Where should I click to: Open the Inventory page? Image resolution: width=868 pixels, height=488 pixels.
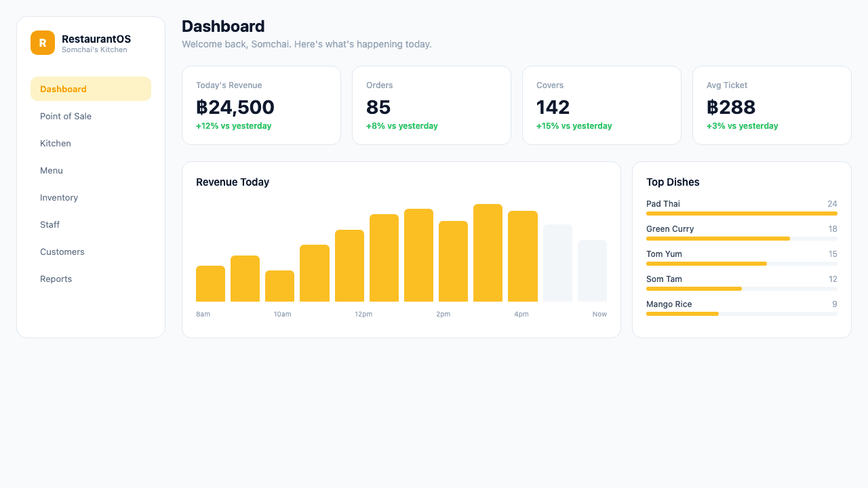coord(91,197)
